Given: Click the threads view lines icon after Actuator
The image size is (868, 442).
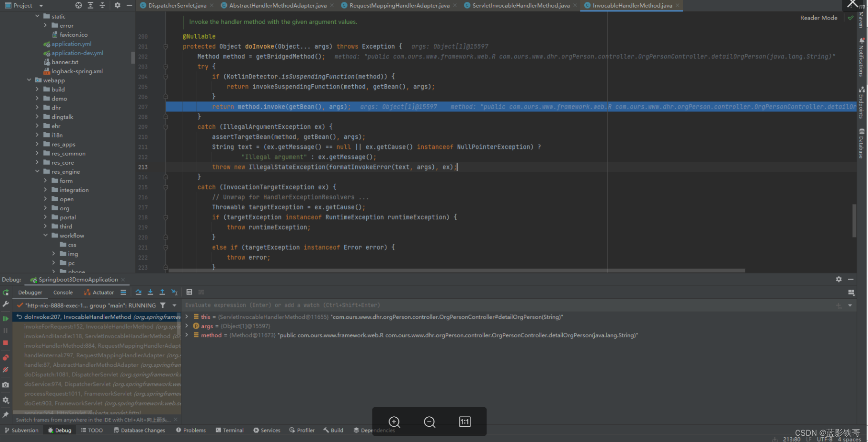Looking at the screenshot, I should [x=123, y=292].
